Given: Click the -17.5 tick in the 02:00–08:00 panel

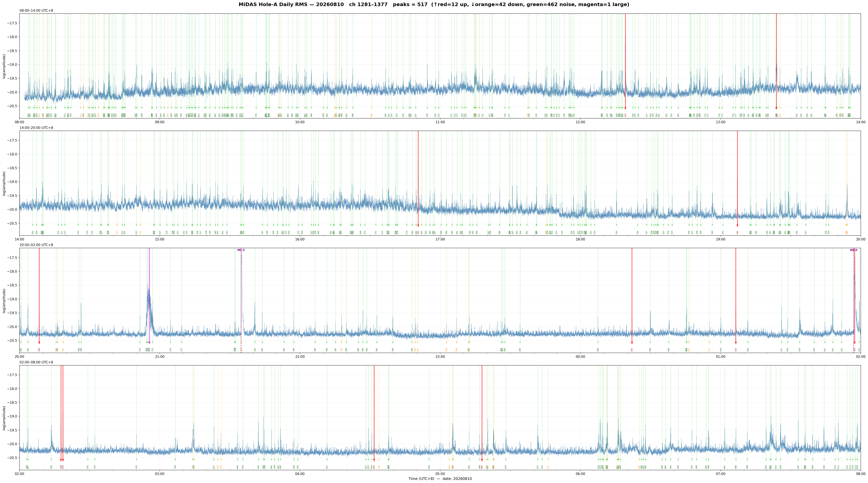Looking at the screenshot, I should 12,375.
